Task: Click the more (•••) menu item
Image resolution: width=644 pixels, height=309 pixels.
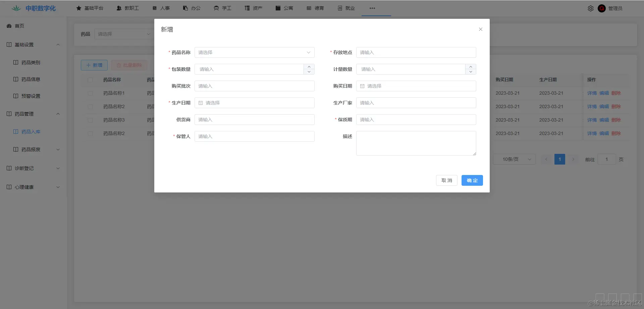Action: coord(372,8)
